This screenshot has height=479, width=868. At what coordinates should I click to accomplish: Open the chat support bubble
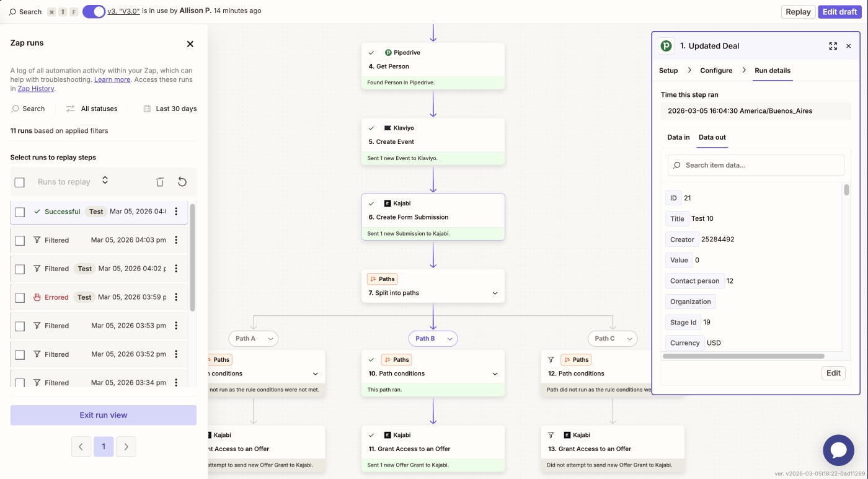pyautogui.click(x=838, y=450)
